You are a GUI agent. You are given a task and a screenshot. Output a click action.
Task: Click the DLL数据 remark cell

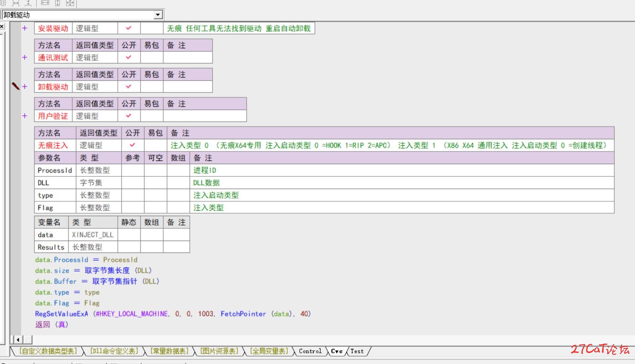(x=402, y=183)
